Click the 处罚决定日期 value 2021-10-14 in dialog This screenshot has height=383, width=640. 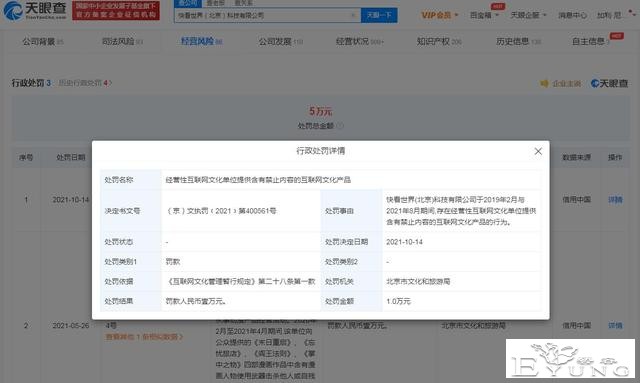click(404, 242)
